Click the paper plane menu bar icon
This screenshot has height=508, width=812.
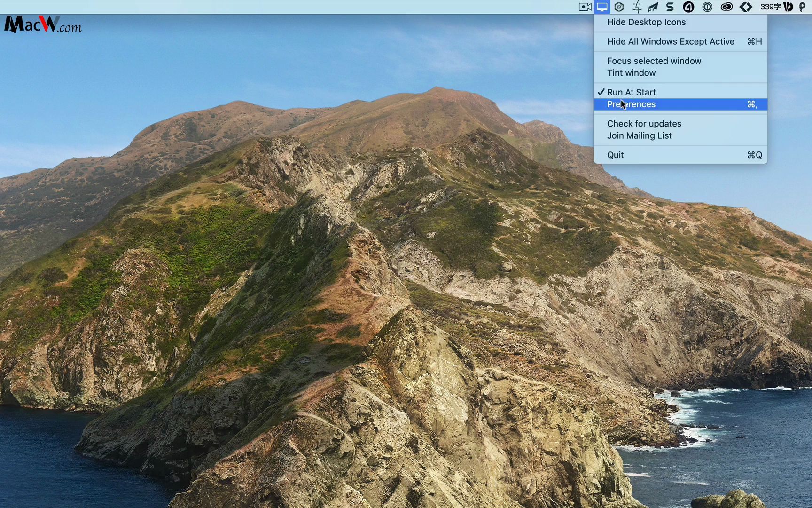point(653,7)
